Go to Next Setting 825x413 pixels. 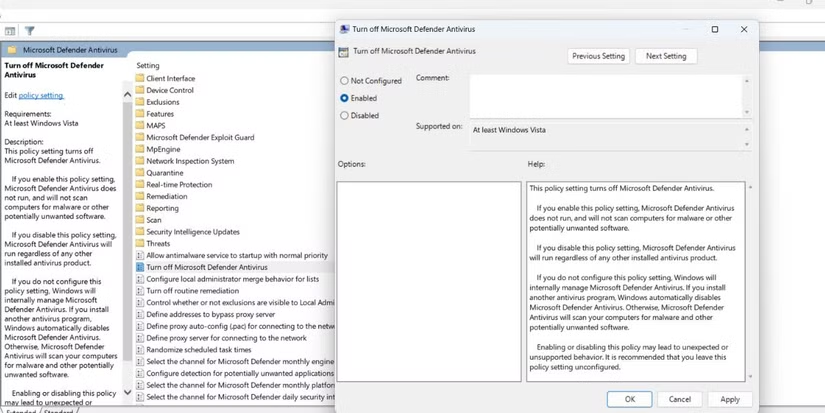click(x=666, y=56)
